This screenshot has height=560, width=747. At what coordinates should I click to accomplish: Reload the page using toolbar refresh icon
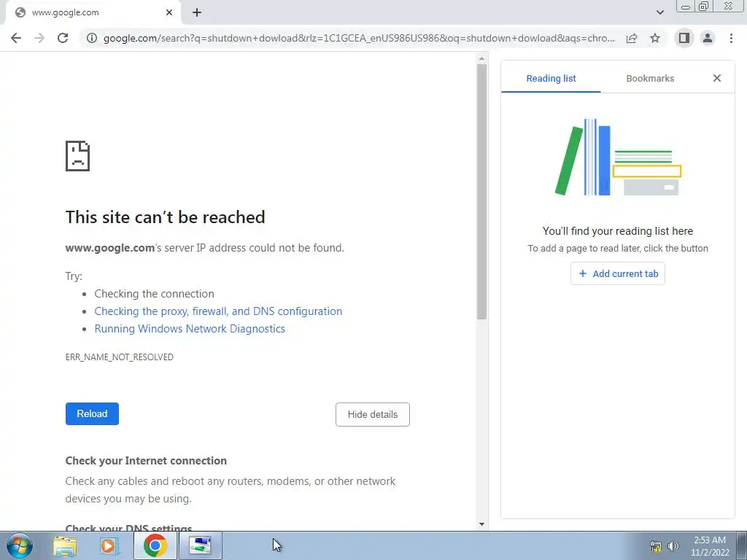tap(63, 38)
